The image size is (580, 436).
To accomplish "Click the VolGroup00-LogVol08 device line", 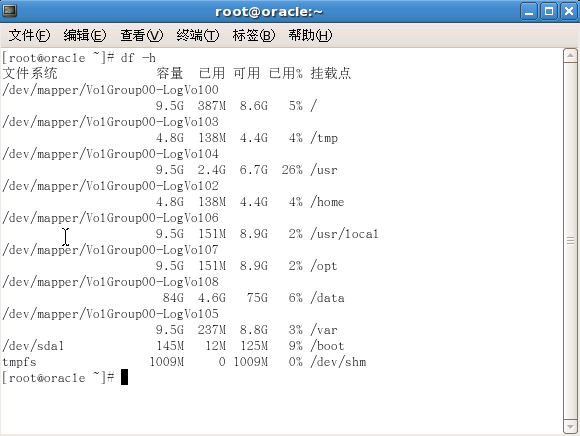I will (110, 282).
